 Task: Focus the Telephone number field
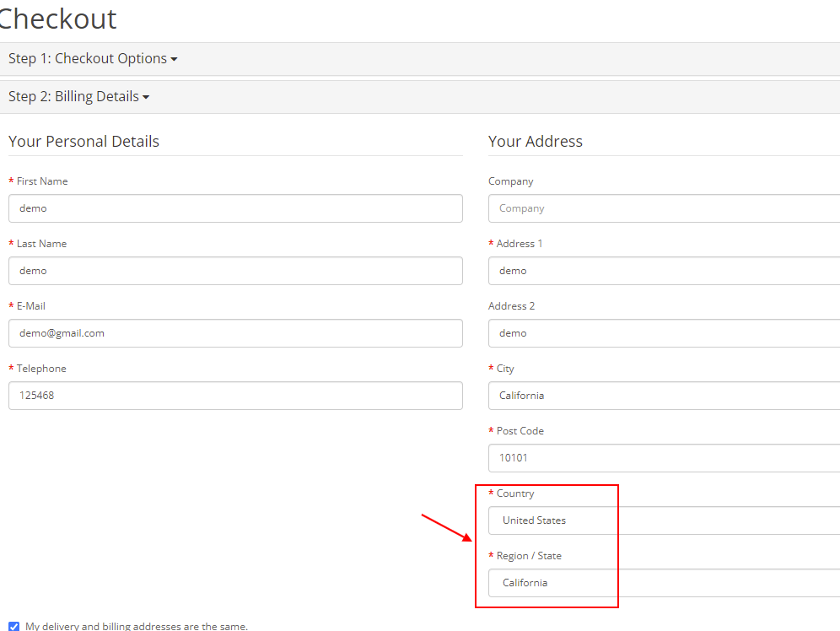[235, 396]
